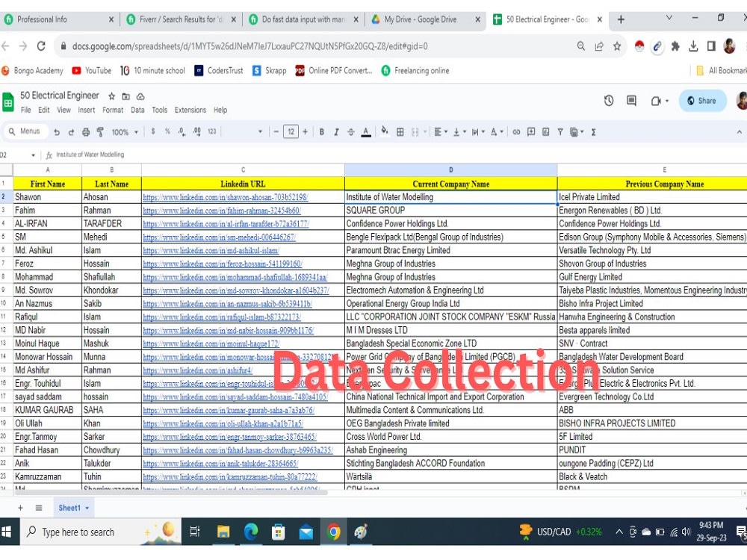Select the SQUARE GROUP cell
747x560 pixels.
tap(450, 211)
